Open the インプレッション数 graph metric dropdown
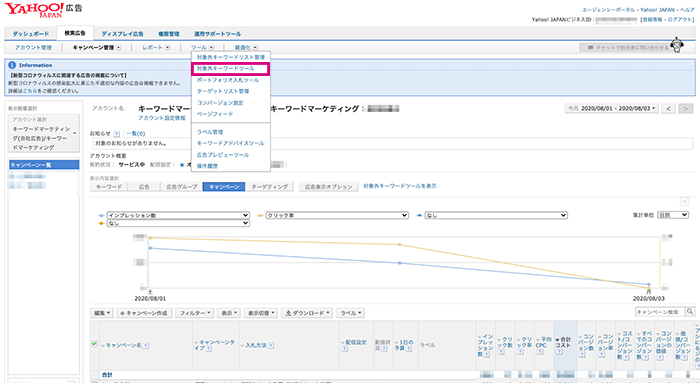 pyautogui.click(x=178, y=215)
